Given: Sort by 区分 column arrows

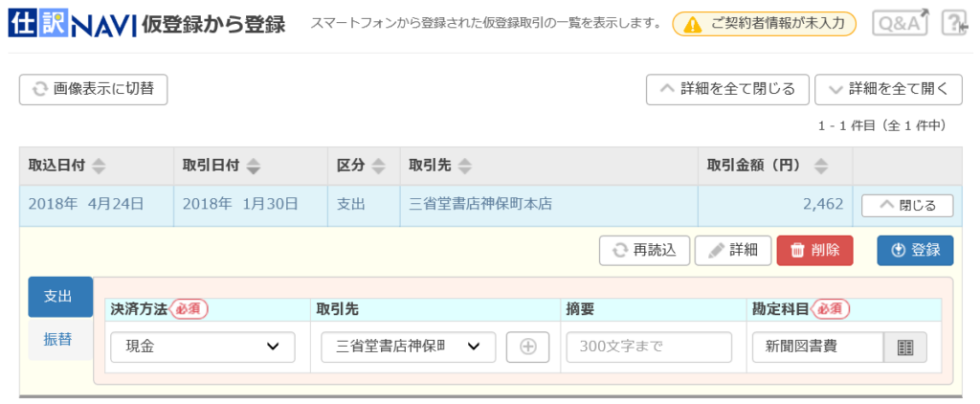Looking at the screenshot, I should point(378,167).
